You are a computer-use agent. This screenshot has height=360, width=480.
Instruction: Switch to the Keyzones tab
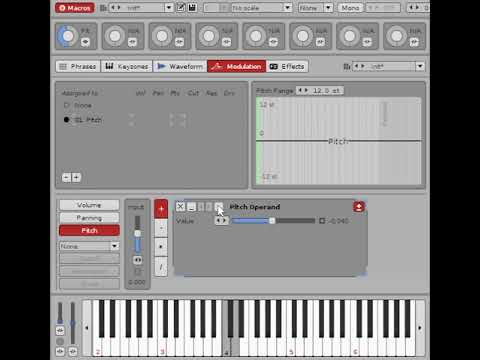127,66
